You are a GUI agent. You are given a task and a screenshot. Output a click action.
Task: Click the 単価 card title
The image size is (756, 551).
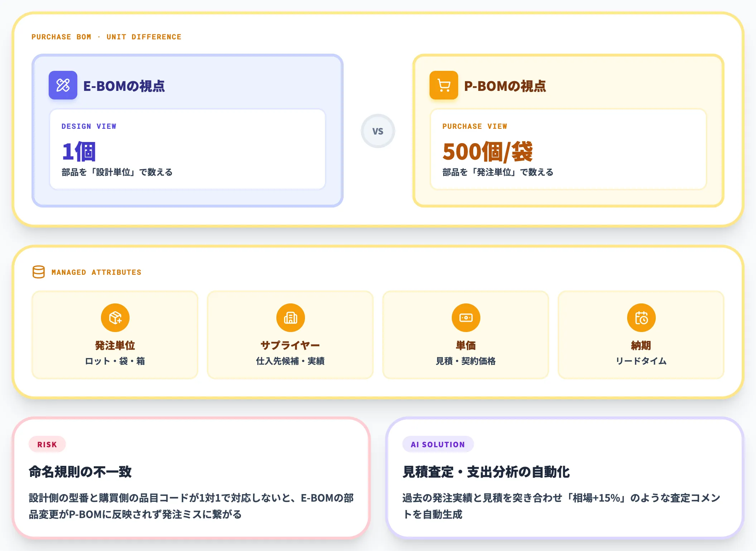click(466, 345)
